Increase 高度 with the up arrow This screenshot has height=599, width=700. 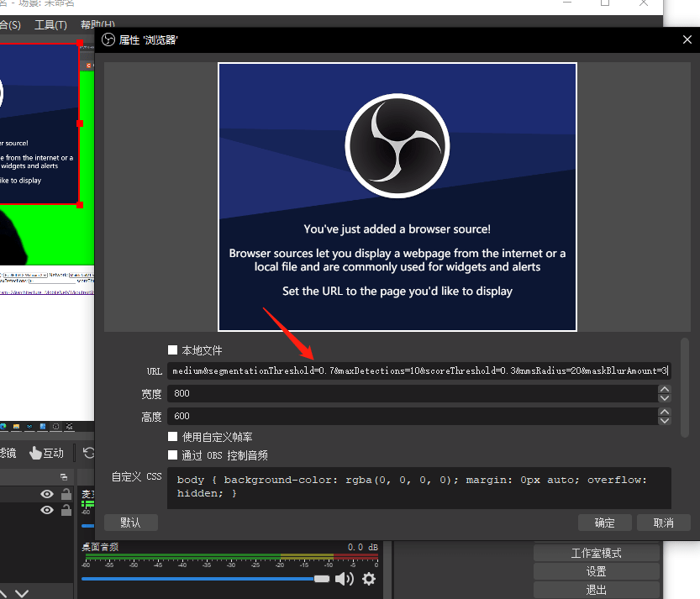[664, 412]
